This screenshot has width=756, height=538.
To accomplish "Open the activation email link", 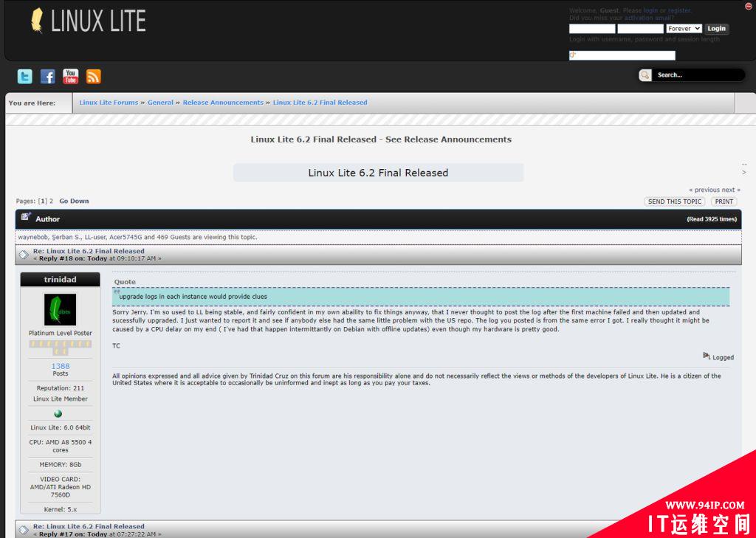I will click(x=649, y=18).
